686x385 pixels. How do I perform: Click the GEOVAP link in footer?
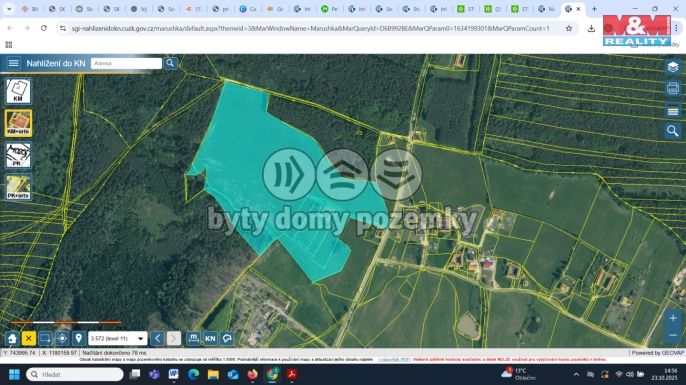pyautogui.click(x=673, y=353)
